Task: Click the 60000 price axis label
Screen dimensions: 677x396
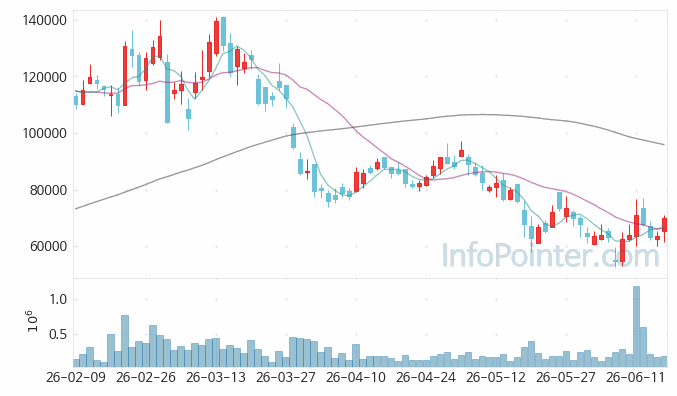Action: [x=48, y=247]
